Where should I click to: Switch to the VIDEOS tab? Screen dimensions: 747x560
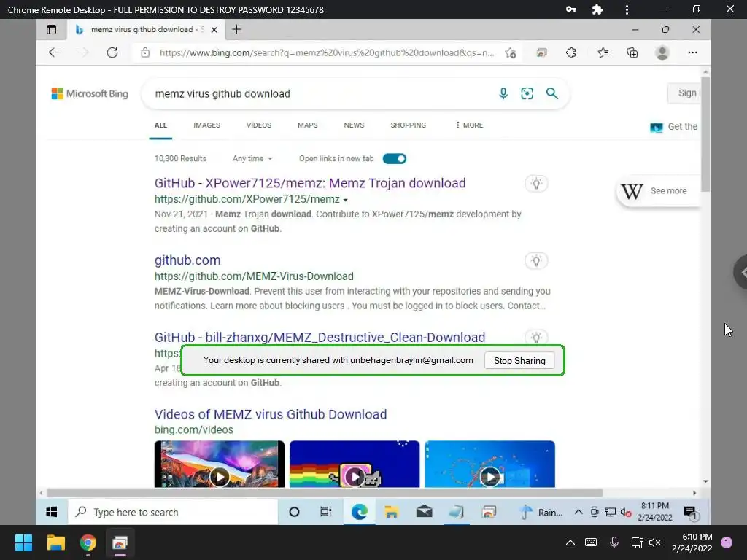tap(259, 125)
